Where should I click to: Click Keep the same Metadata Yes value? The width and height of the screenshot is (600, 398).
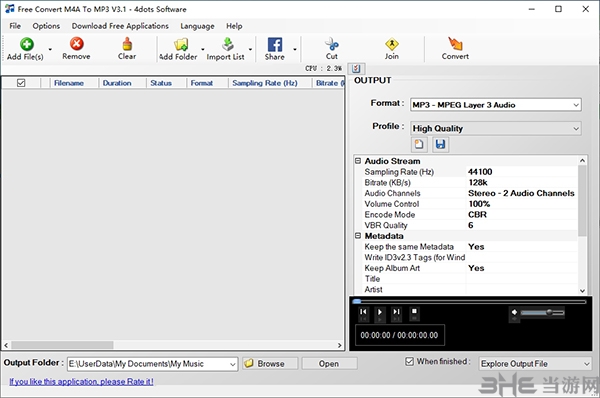[x=476, y=247]
